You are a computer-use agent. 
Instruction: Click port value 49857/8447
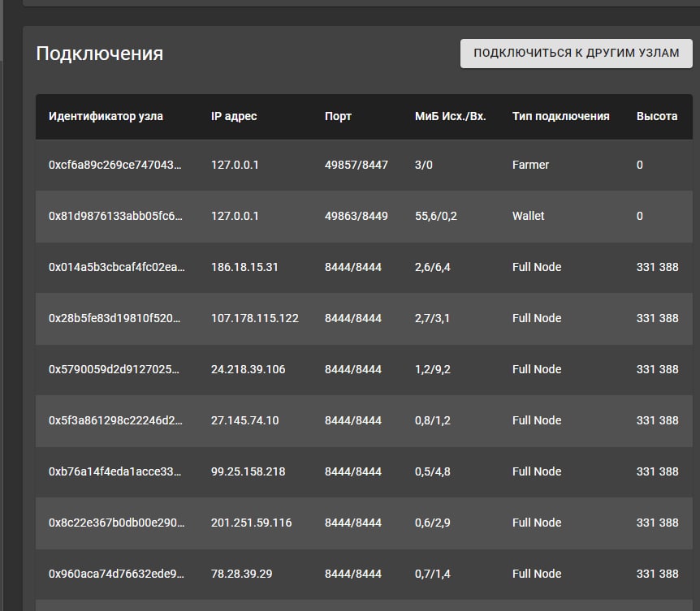356,165
